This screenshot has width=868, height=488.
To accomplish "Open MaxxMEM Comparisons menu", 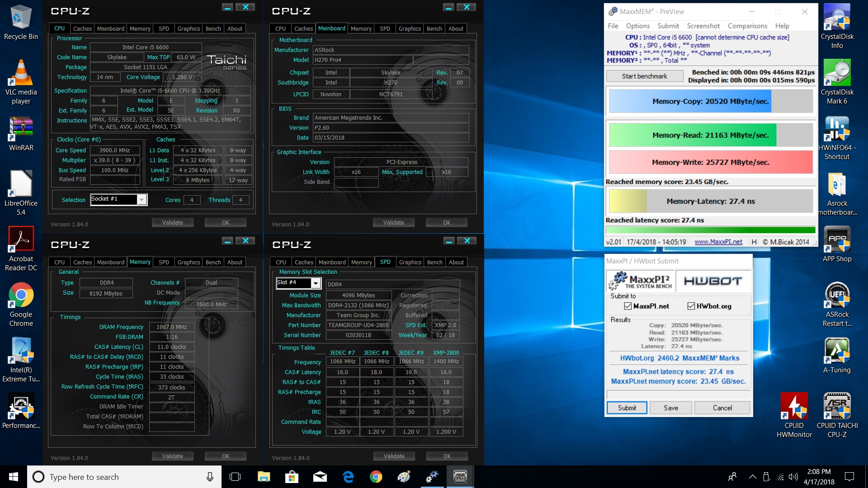I will pos(747,26).
